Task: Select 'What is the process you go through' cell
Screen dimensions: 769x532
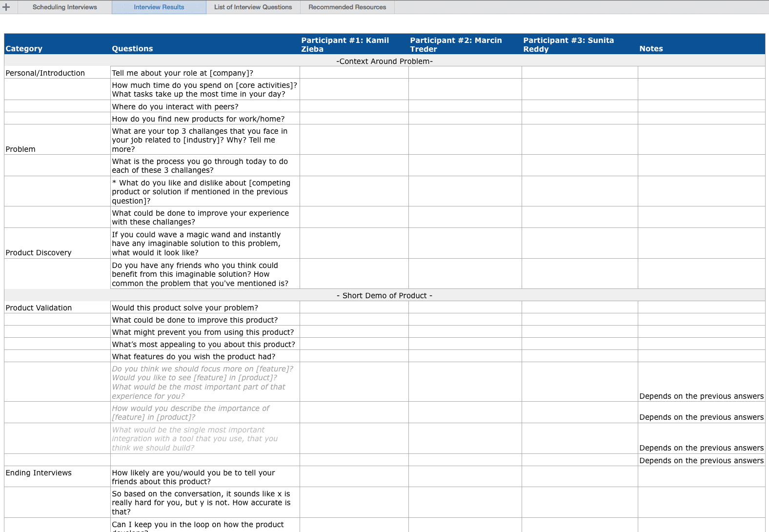Action: pyautogui.click(x=205, y=165)
